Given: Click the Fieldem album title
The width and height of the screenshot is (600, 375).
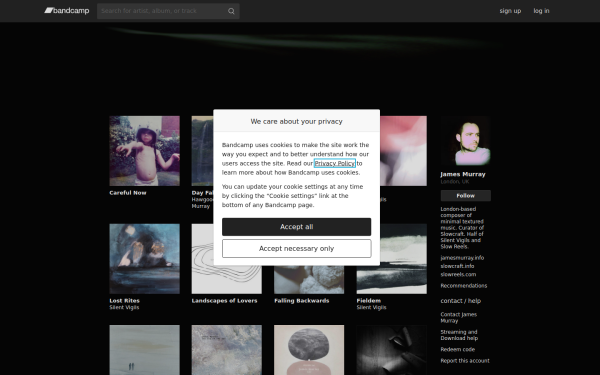Looking at the screenshot, I should (x=369, y=301).
